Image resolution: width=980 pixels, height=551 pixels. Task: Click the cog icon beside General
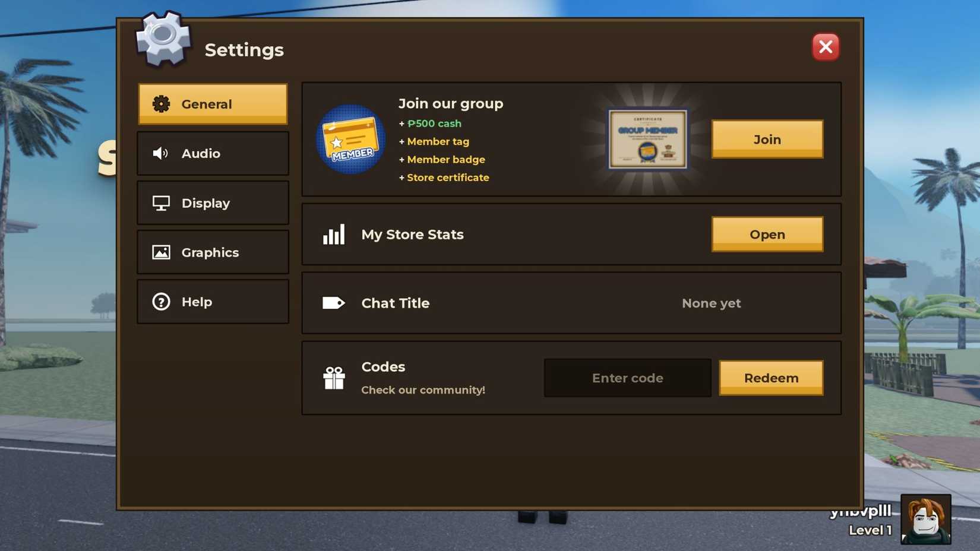point(161,104)
